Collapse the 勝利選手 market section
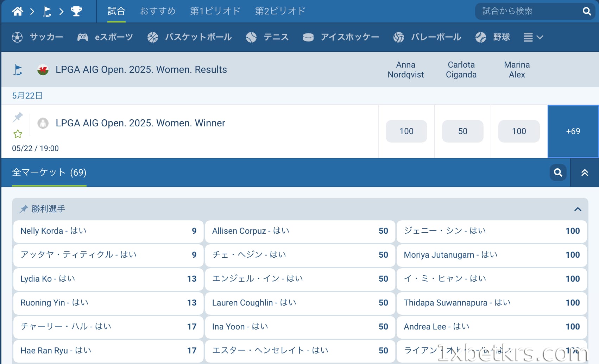The height and width of the screenshot is (364, 599). tap(578, 209)
